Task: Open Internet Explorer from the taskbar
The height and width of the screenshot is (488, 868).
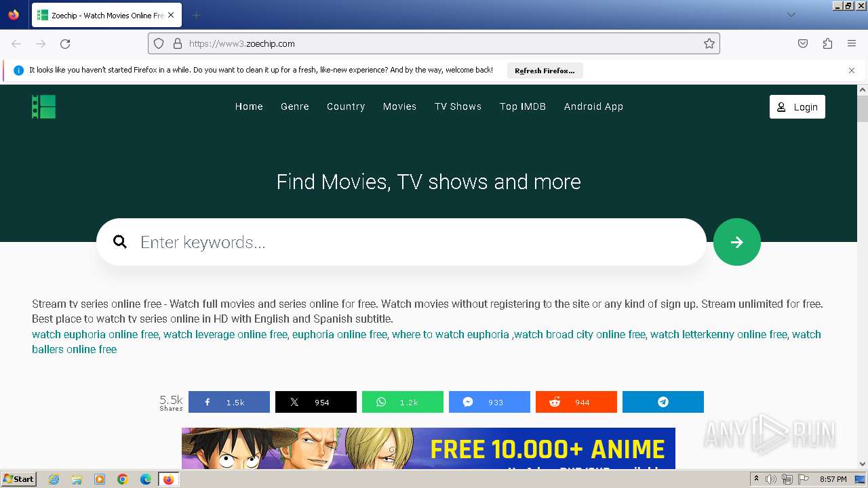Action: tap(54, 479)
